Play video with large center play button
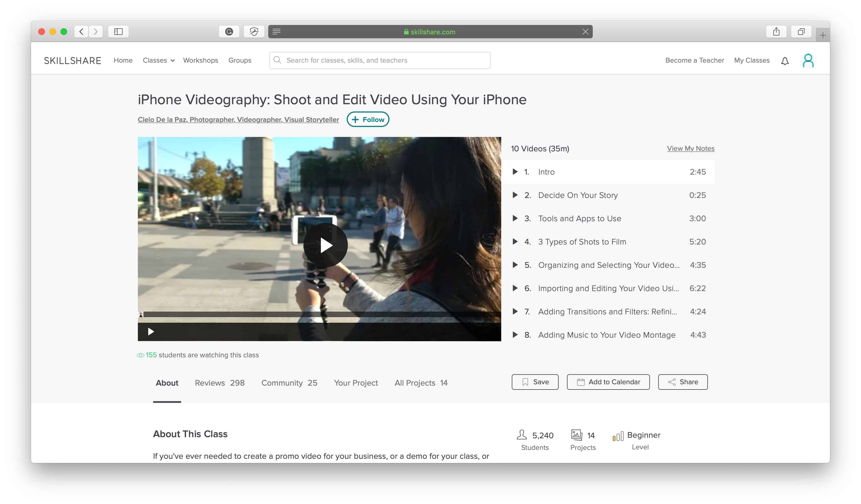 (325, 245)
